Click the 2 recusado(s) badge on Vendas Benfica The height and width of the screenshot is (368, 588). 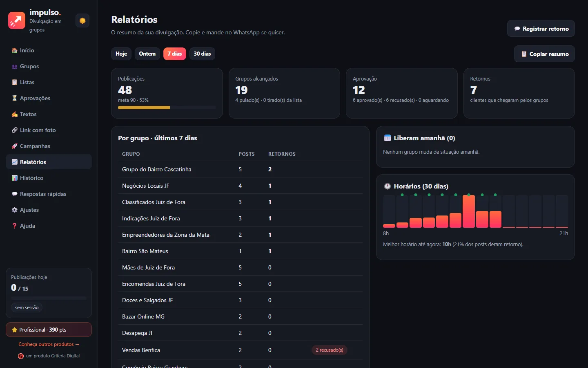(x=330, y=350)
